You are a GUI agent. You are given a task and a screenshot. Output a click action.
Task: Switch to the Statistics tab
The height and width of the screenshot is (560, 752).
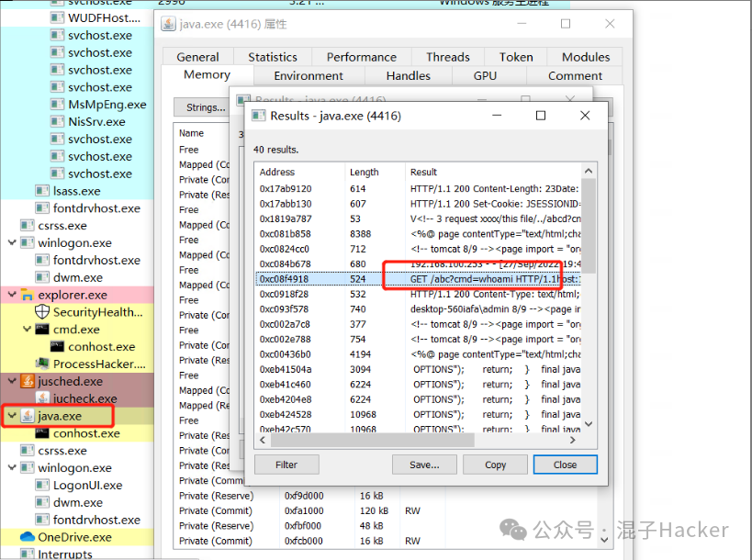point(272,56)
